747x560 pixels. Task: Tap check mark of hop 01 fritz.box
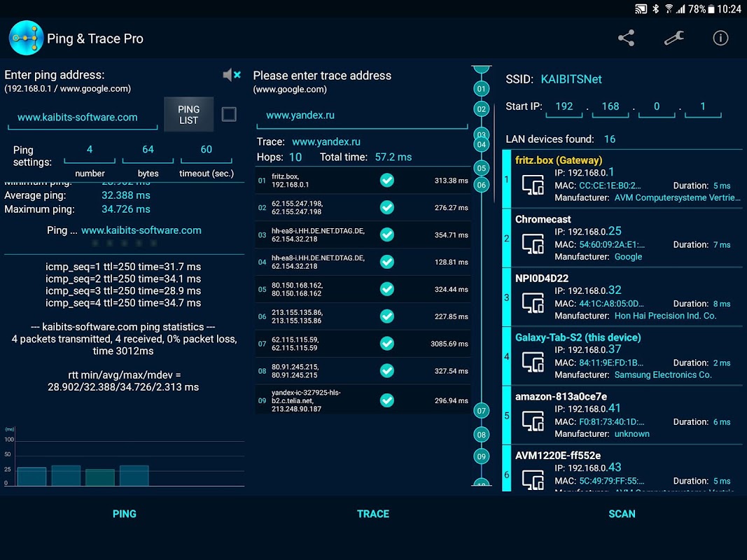[x=387, y=181]
